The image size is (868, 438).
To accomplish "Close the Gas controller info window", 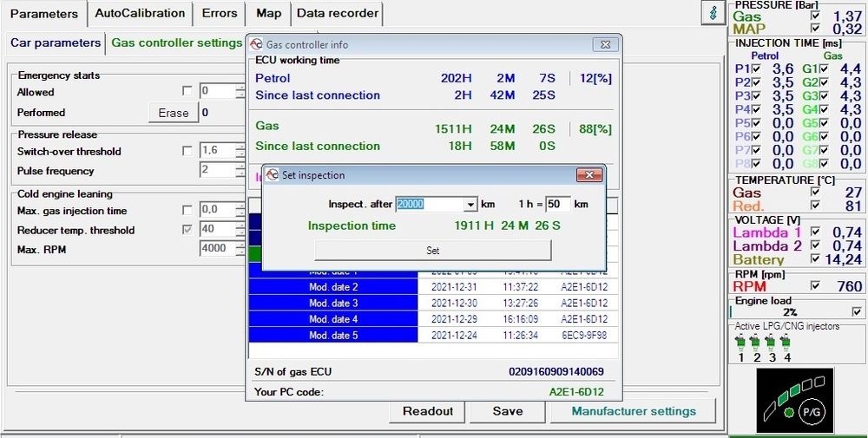I will (604, 45).
